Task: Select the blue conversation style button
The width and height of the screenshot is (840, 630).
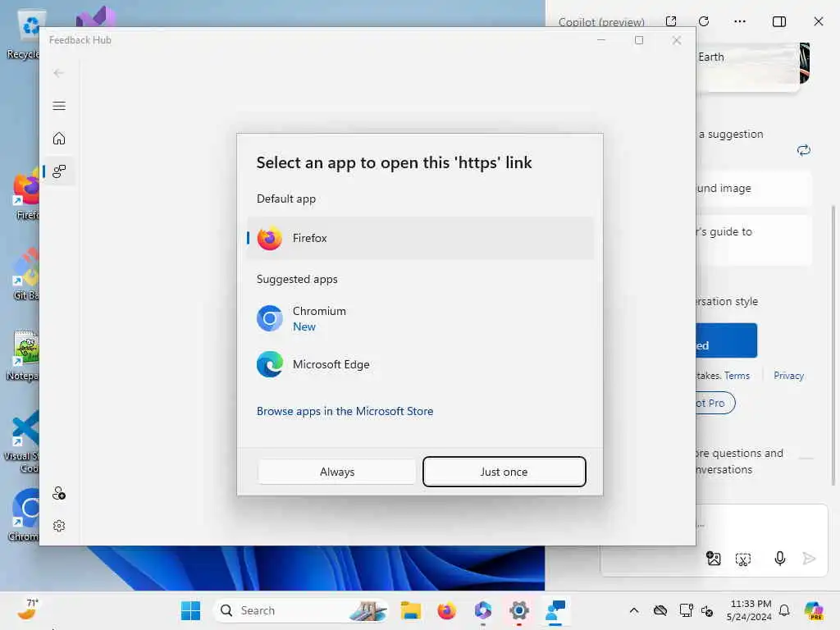Action: click(x=727, y=340)
